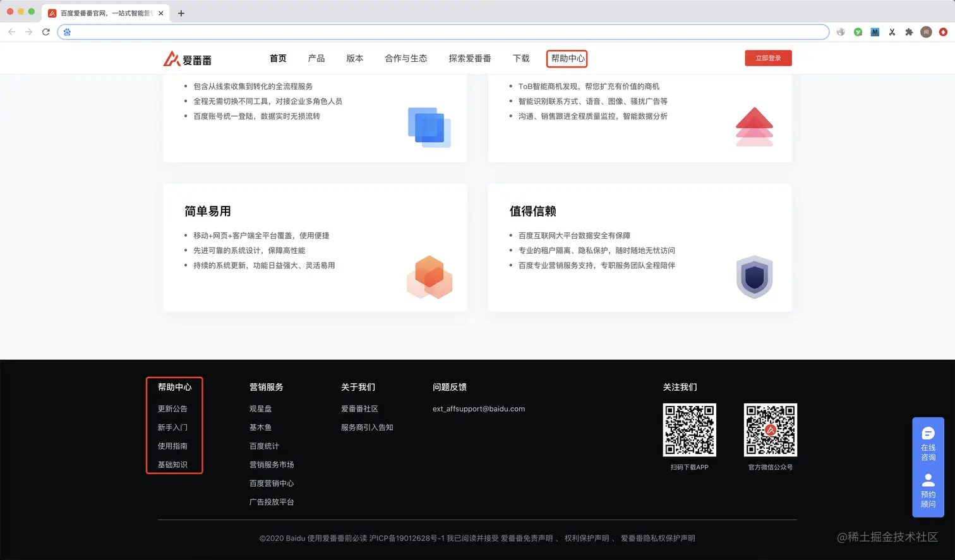
Task: Open the 在线咨询 floating button
Action: click(x=928, y=444)
